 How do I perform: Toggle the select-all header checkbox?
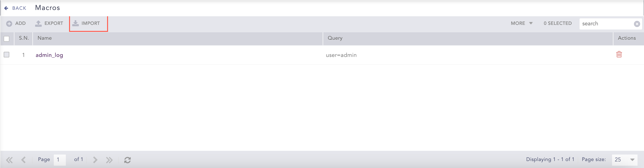point(7,39)
